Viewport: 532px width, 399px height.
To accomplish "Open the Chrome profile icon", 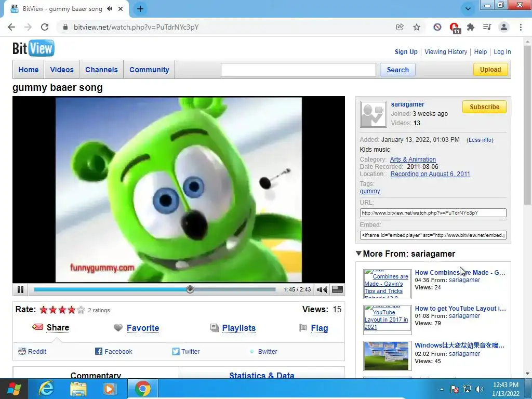I will click(x=504, y=27).
